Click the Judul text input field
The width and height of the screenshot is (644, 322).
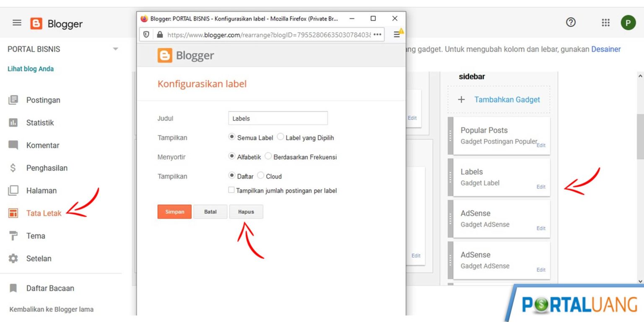[278, 118]
